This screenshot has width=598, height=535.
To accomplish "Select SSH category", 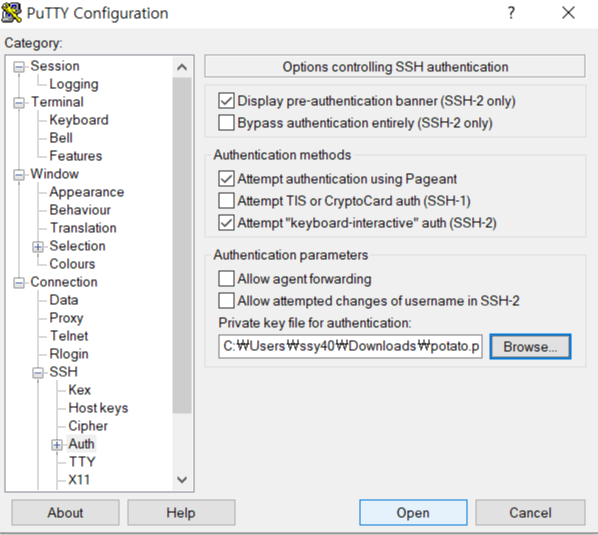I will (63, 372).
